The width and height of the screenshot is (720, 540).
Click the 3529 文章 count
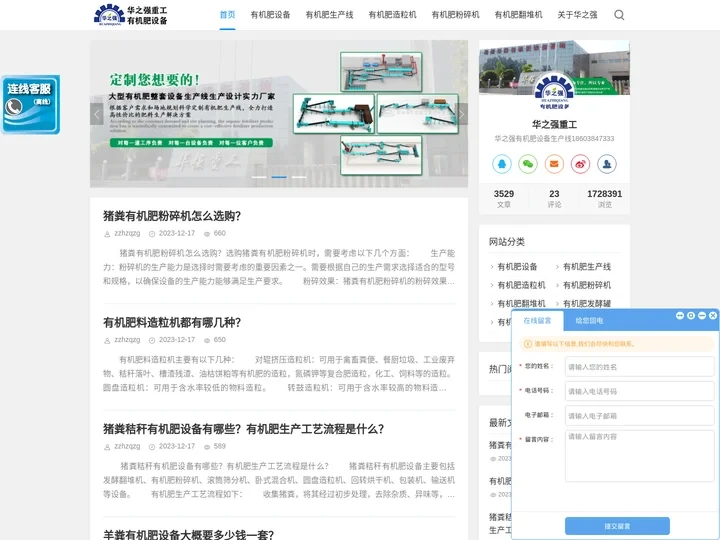pyautogui.click(x=504, y=198)
